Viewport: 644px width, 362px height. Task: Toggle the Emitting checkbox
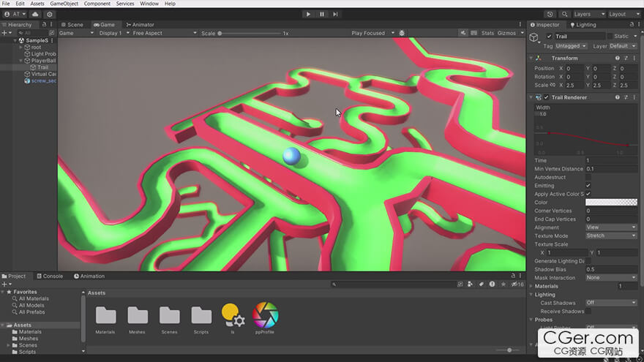click(588, 186)
